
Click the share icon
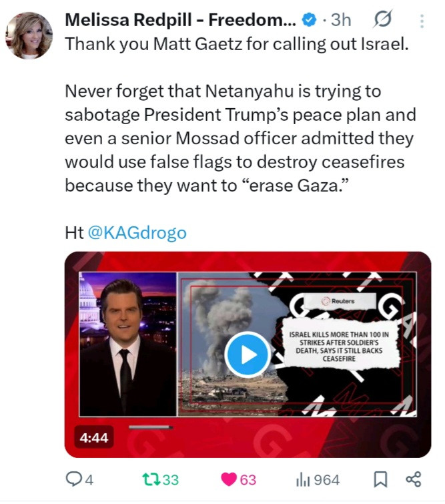tap(413, 479)
